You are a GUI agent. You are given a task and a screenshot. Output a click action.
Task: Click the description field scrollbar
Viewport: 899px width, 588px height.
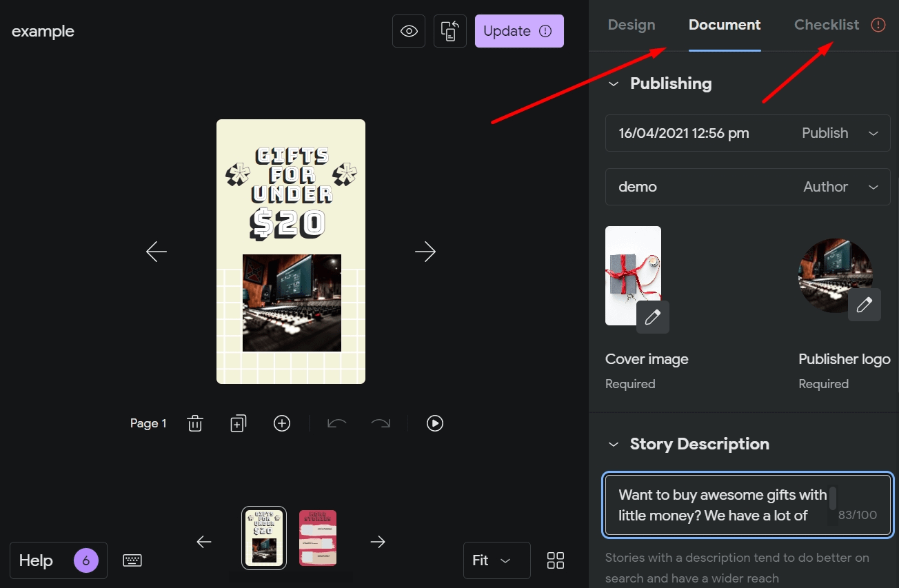click(833, 498)
